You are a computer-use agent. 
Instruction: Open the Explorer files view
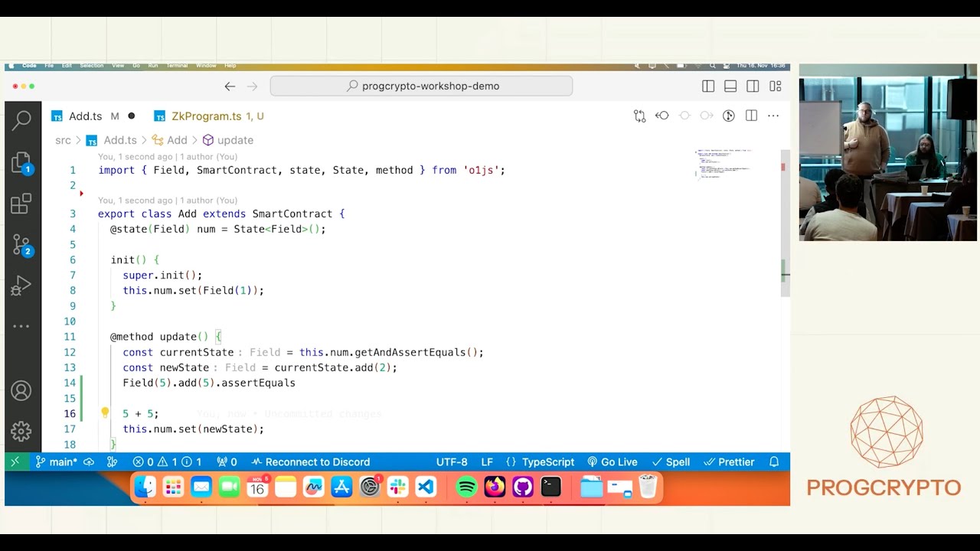tap(21, 162)
